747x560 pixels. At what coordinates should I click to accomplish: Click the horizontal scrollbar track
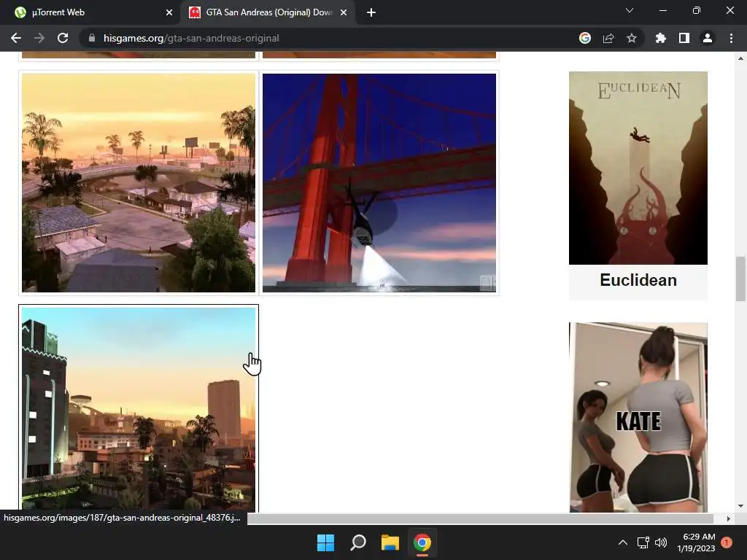(x=480, y=518)
